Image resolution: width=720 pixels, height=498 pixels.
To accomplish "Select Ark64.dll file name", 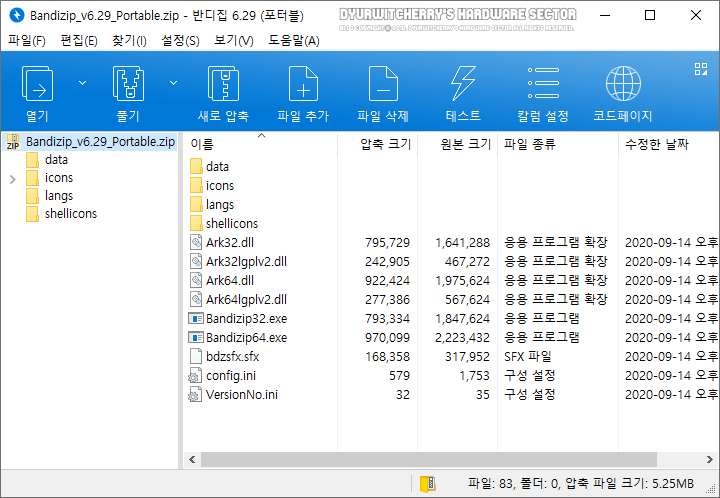I will (230, 280).
